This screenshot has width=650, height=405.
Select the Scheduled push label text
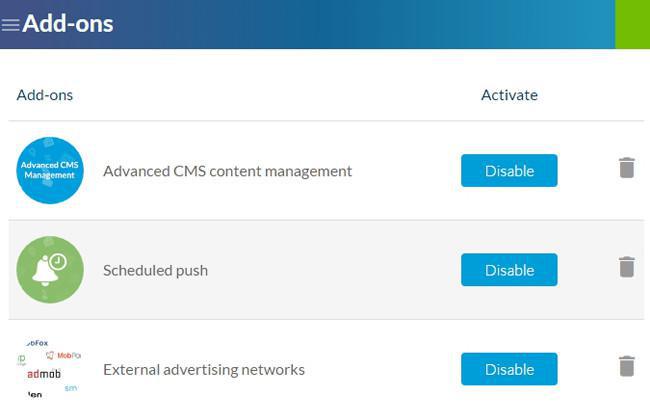155,270
